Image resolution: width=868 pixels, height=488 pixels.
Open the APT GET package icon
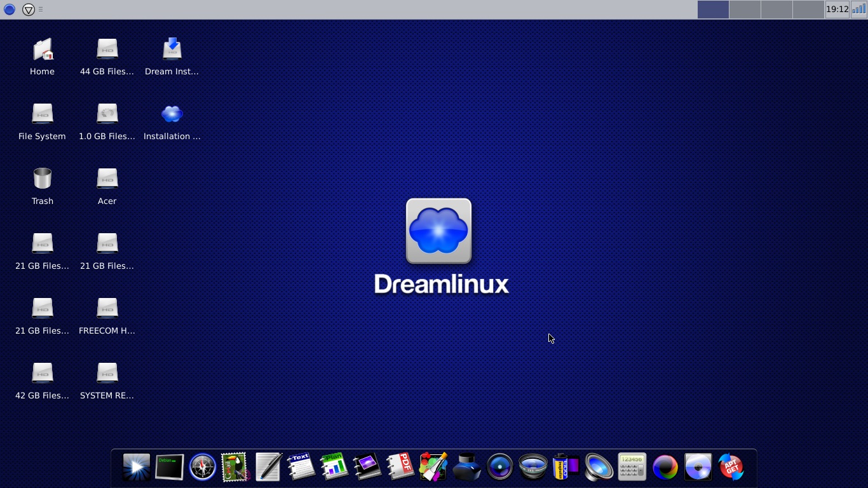731,467
